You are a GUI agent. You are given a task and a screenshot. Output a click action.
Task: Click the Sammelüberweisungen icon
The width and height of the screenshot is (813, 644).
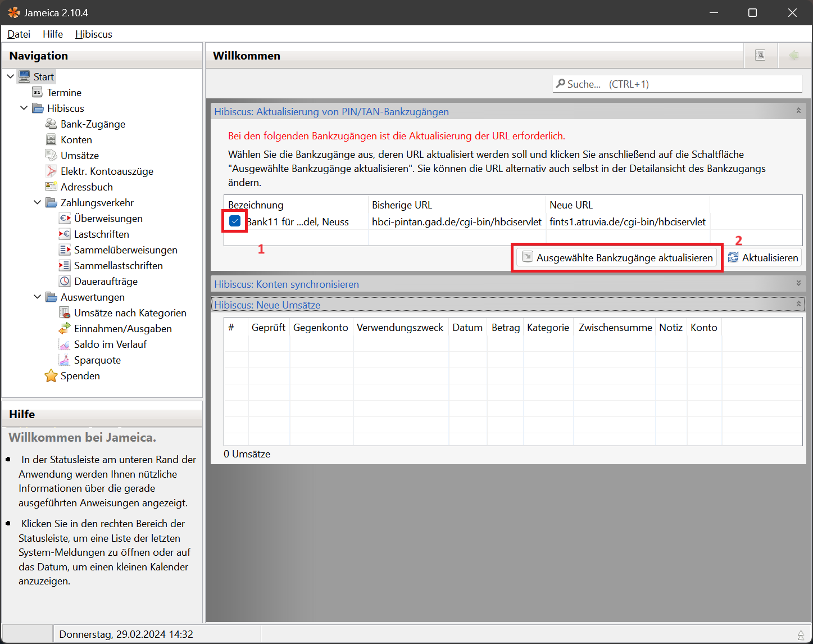coord(65,250)
